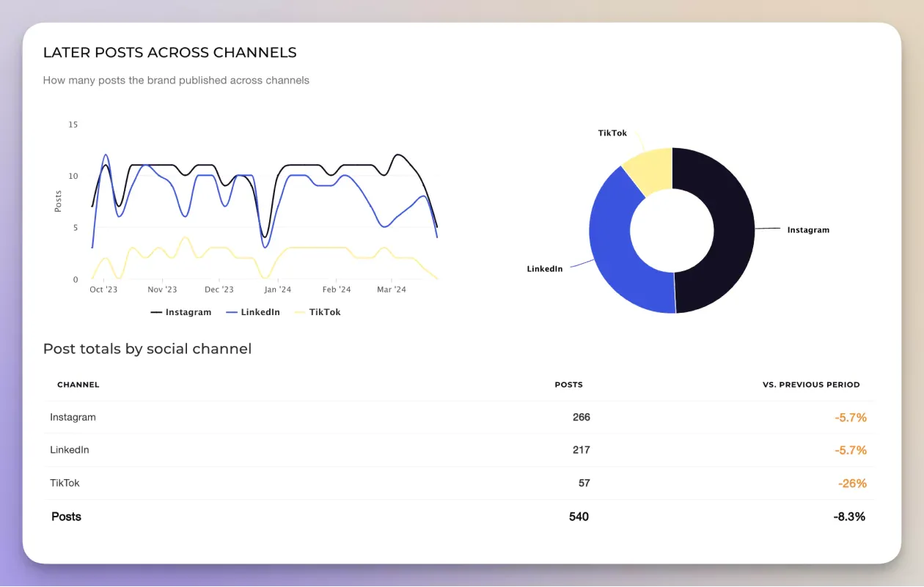Click the Jan '24 axis label
This screenshot has width=924, height=587.
pos(278,289)
